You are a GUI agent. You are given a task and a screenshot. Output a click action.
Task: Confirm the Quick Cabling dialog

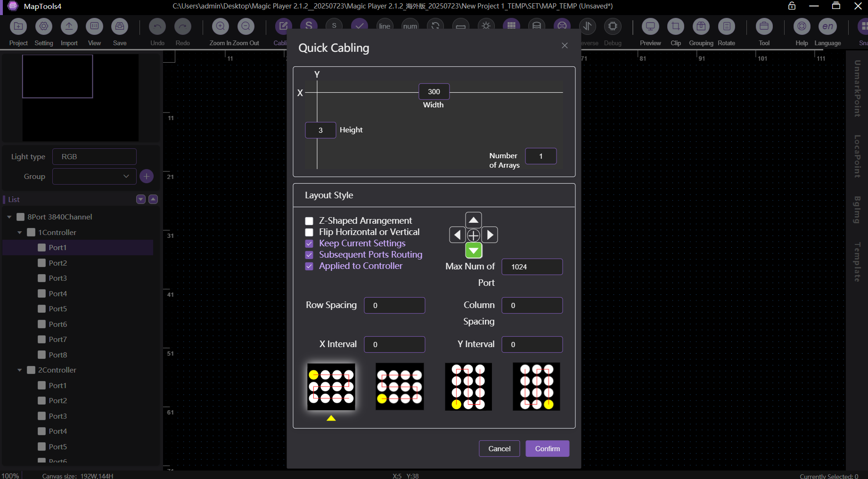pyautogui.click(x=547, y=448)
